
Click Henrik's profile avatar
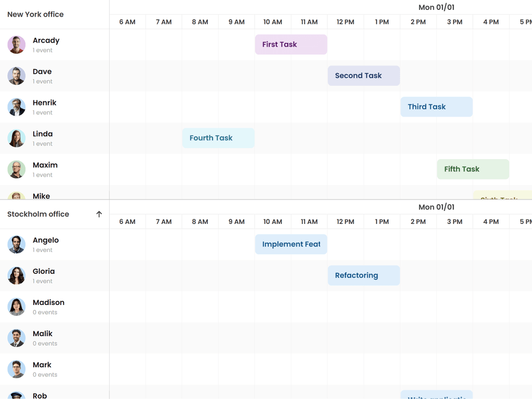16,107
